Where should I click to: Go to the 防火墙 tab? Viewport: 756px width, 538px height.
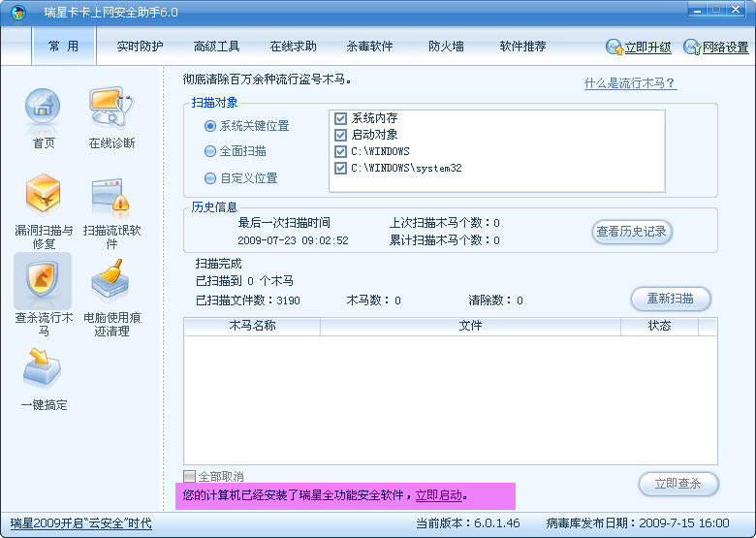(x=446, y=47)
